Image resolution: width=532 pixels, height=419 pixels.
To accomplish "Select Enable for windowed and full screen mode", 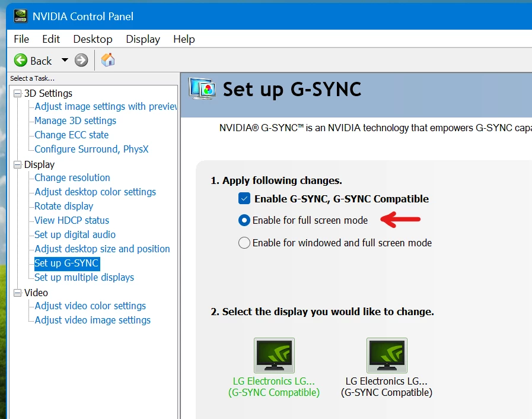I will [244, 243].
